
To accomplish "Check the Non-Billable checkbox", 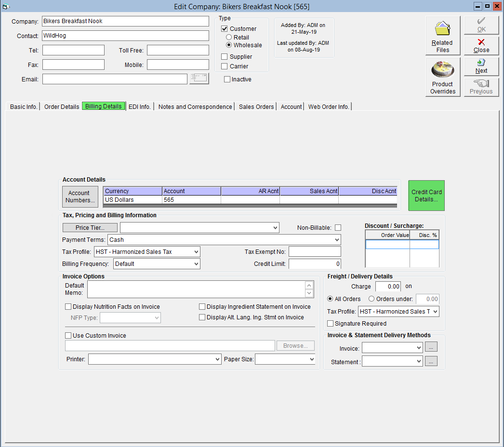I will pyautogui.click(x=338, y=227).
